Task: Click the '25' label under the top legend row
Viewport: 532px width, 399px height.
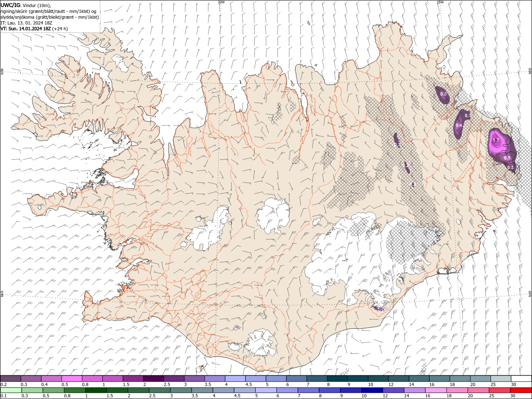Action: [492, 384]
